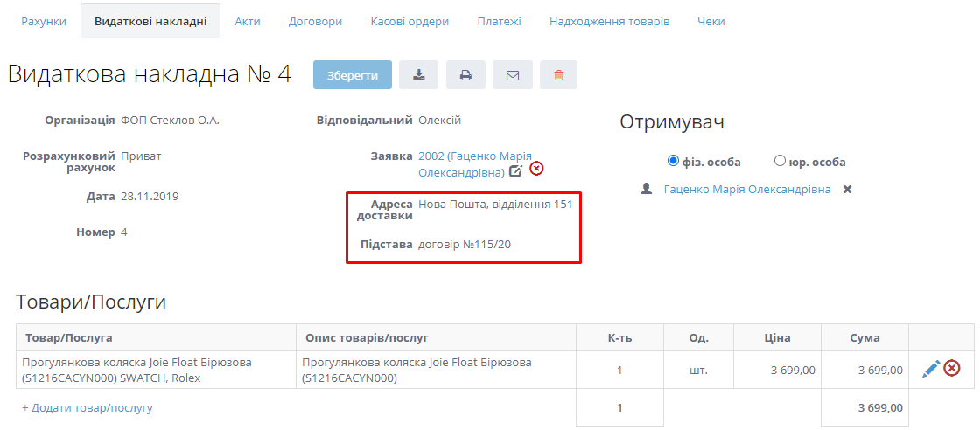This screenshot has height=430, width=980.
Task: Switch to Надходження товарів tab
Action: point(609,21)
